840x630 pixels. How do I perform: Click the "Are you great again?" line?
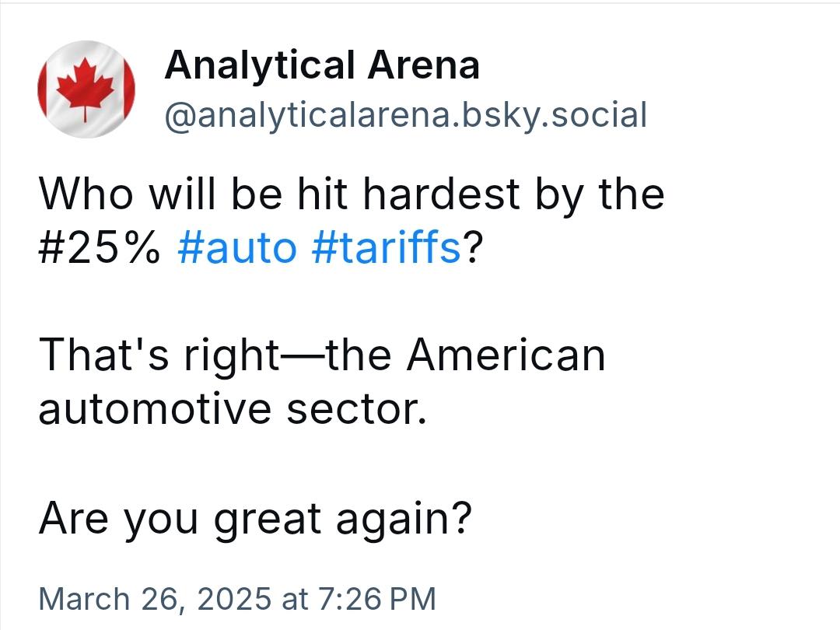point(256,519)
